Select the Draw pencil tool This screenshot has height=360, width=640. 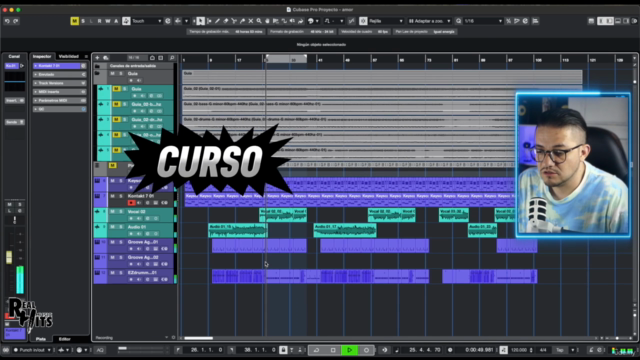click(x=217, y=21)
